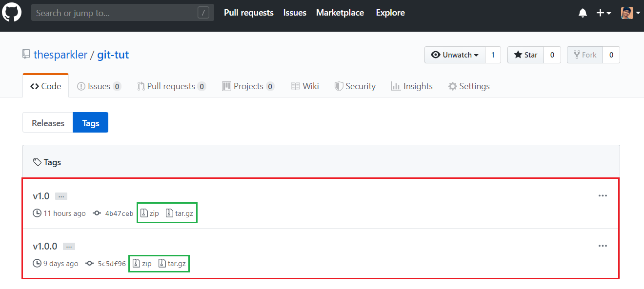Image resolution: width=644 pixels, height=289 pixels.
Task: Click the GitHub octocat logo
Action: (12, 12)
